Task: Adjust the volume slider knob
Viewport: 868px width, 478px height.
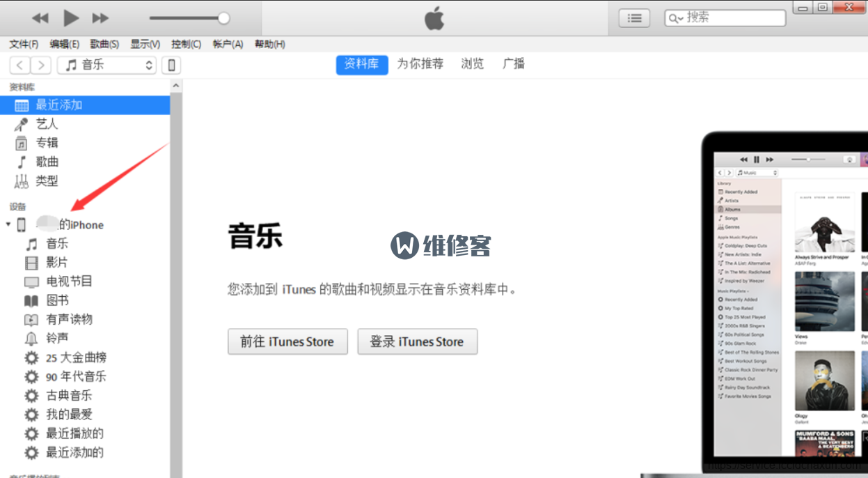Action: (x=223, y=18)
